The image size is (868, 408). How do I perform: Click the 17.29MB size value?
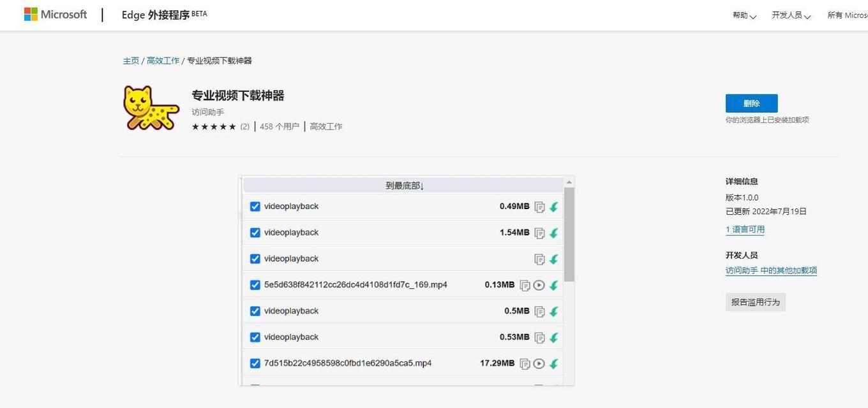pos(497,363)
